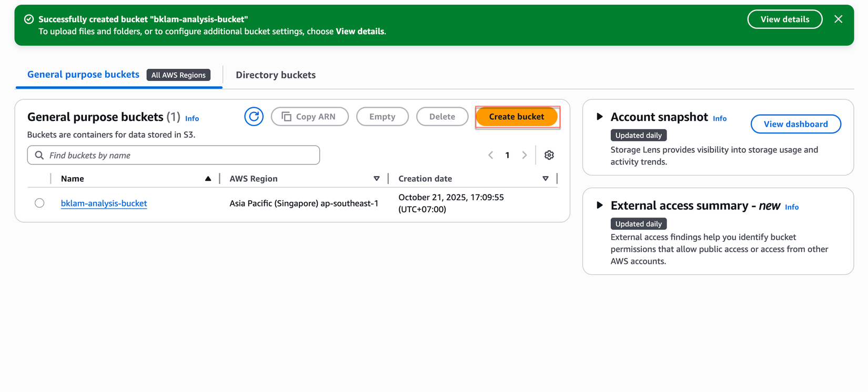Screen dimensions: 868x392
Task: Expand the Account snapshot section
Action: coord(599,117)
